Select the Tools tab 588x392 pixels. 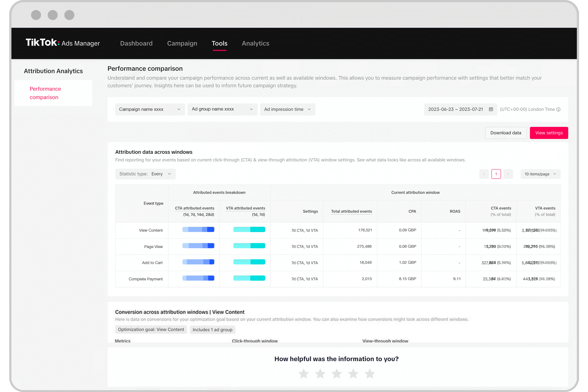[220, 43]
